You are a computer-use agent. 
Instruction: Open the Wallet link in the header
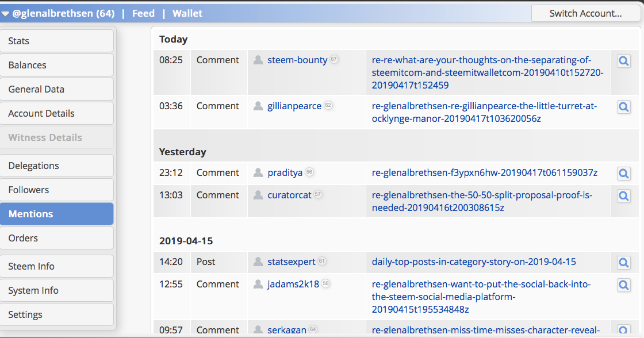pos(187,14)
